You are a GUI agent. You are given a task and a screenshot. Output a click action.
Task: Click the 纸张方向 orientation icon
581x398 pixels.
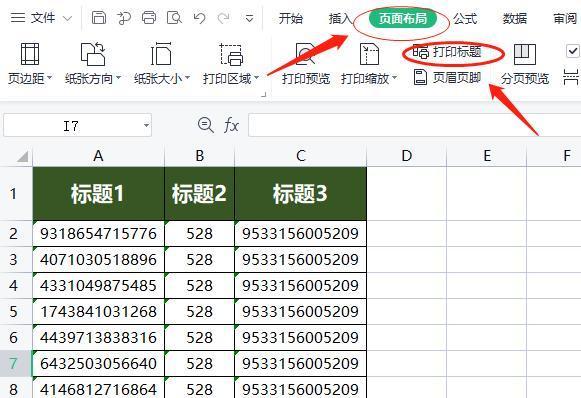pos(93,54)
